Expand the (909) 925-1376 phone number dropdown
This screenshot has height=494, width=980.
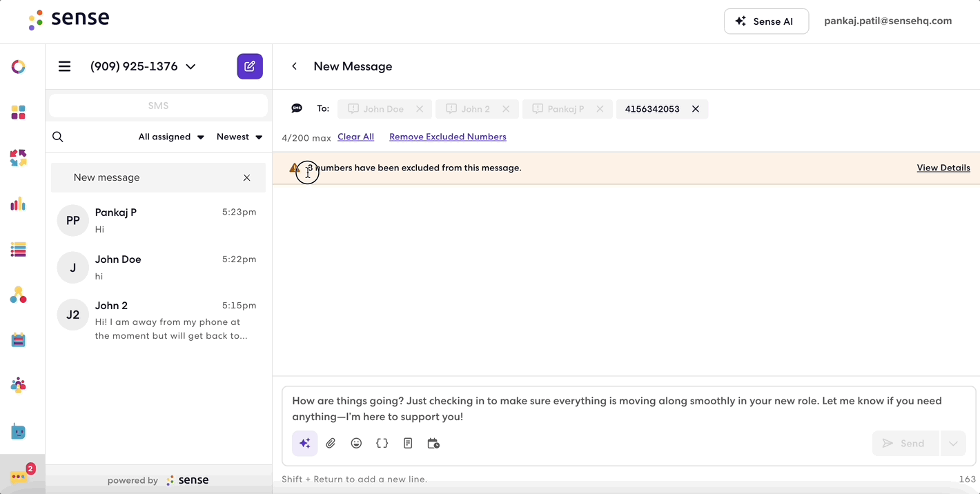(191, 66)
